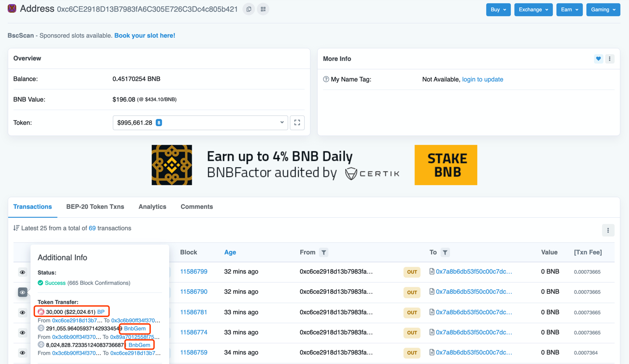This screenshot has height=364, width=629.
Task: Filter the To column
Action: pyautogui.click(x=445, y=253)
